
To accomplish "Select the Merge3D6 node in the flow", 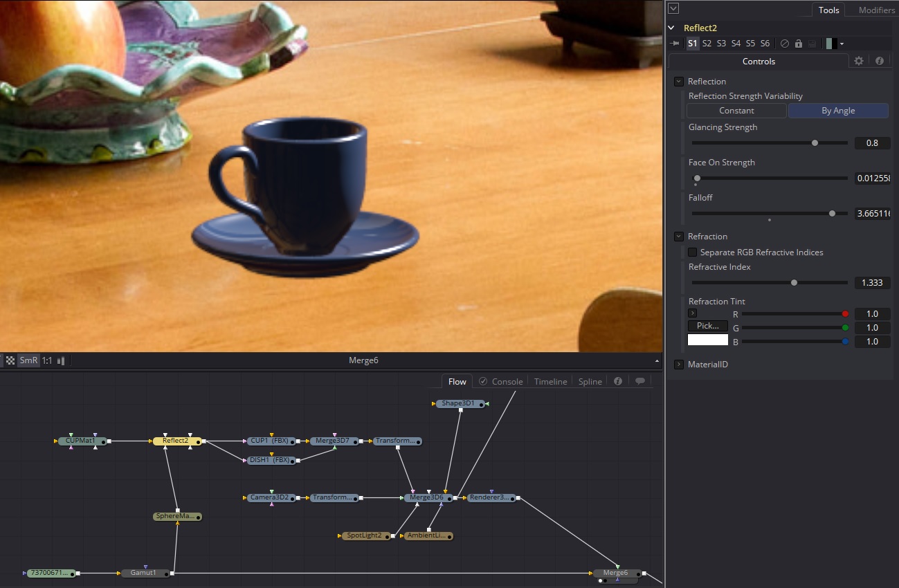I will (x=426, y=497).
